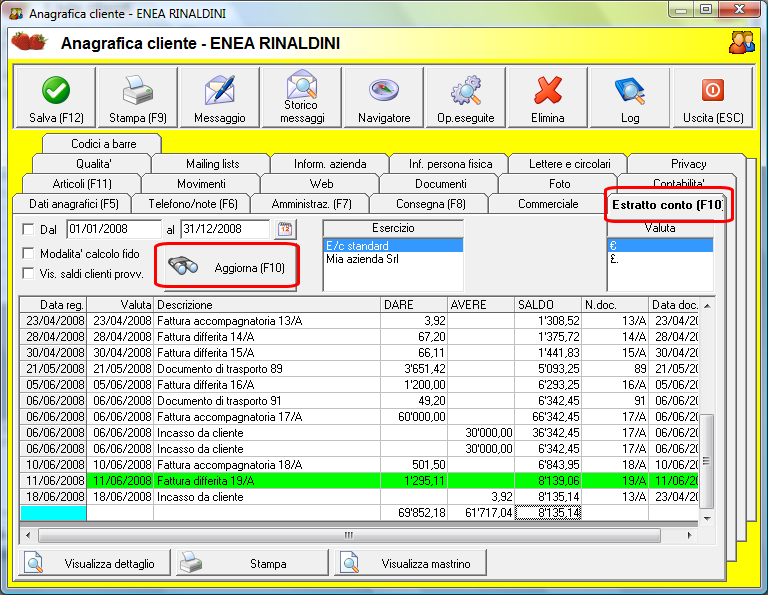Select row Fattura accompagnatoria 17/A
The width and height of the screenshot is (768, 595).
click(x=359, y=417)
